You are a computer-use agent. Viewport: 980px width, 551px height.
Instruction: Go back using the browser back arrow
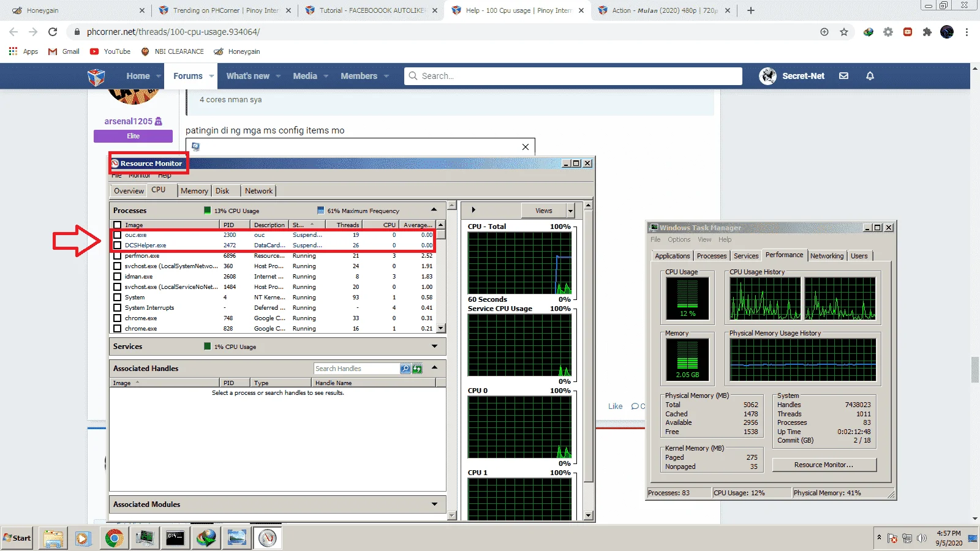pyautogui.click(x=13, y=32)
